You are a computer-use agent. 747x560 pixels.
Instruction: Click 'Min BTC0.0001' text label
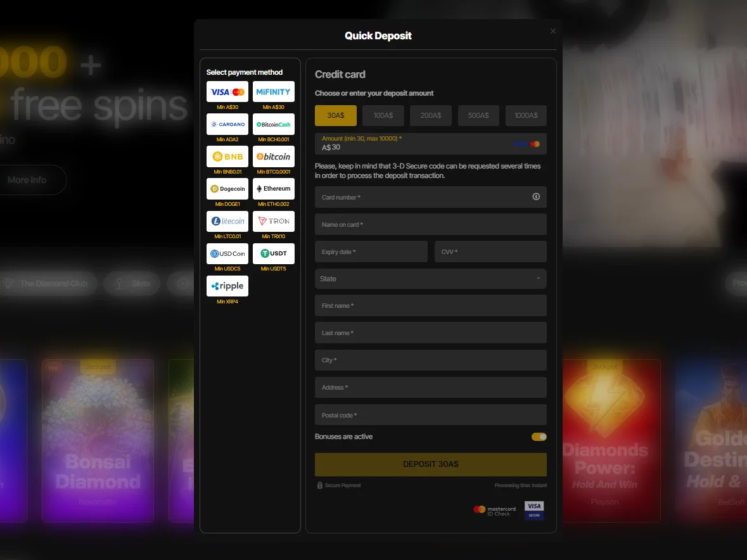[x=274, y=172]
